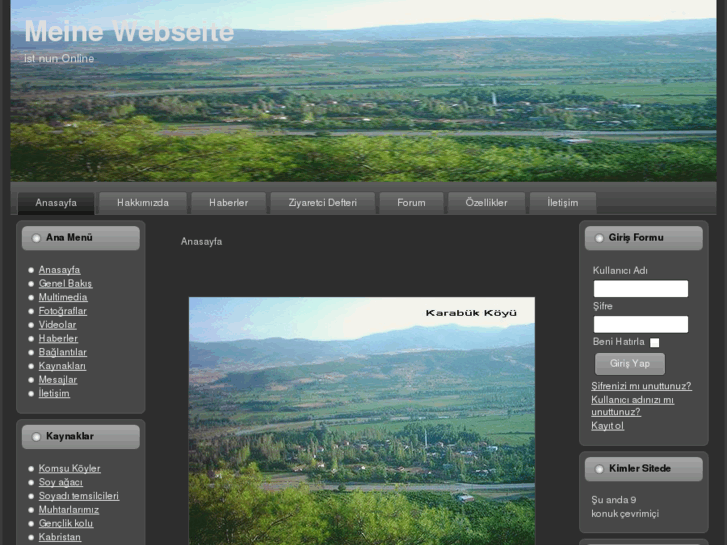This screenshot has width=727, height=545.
Task: Open the Muhtarlarımız link
Action: (x=69, y=510)
